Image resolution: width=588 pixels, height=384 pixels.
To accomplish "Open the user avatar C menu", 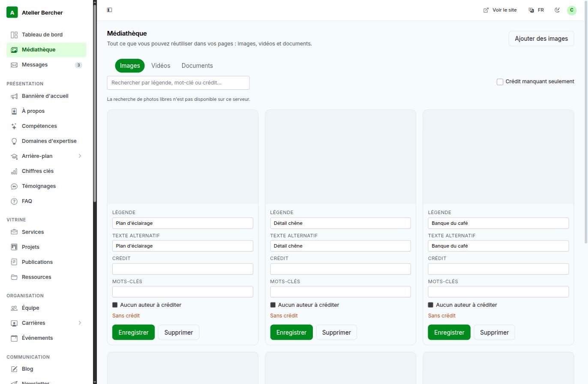I will tap(572, 10).
